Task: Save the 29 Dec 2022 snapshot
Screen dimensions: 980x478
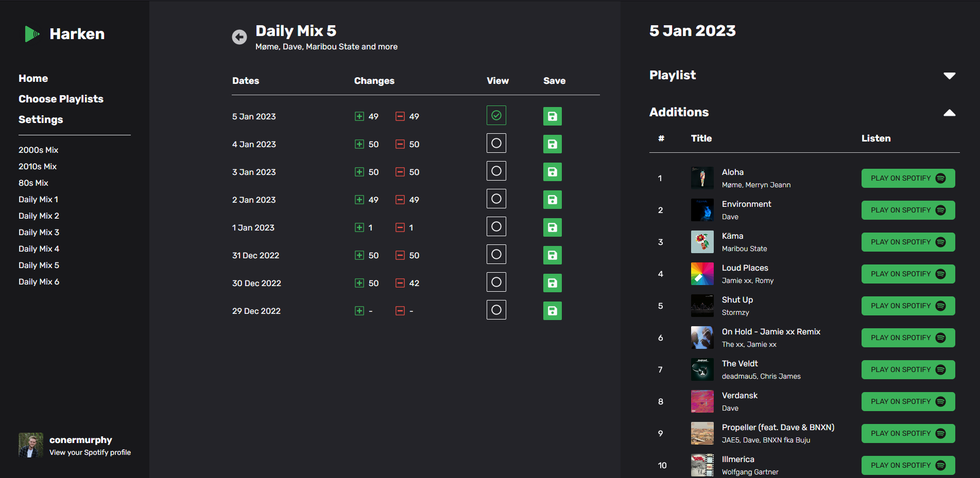Action: click(x=553, y=311)
